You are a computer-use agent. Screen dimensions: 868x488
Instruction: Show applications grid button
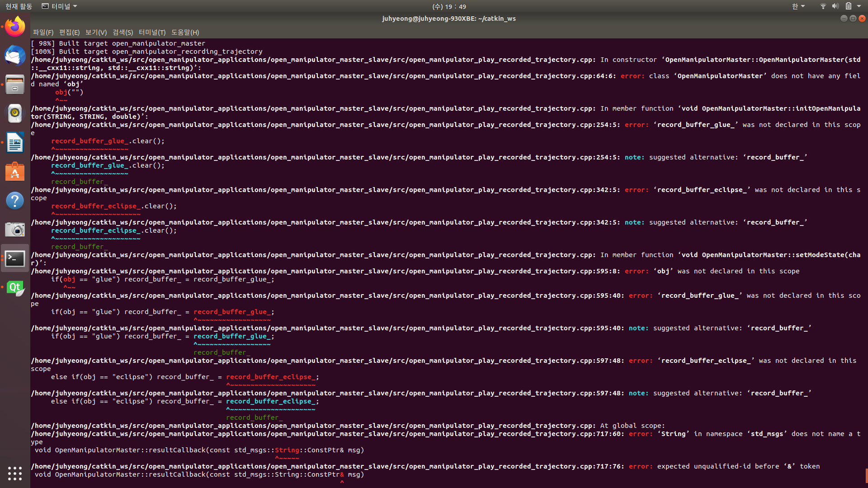coord(15,473)
